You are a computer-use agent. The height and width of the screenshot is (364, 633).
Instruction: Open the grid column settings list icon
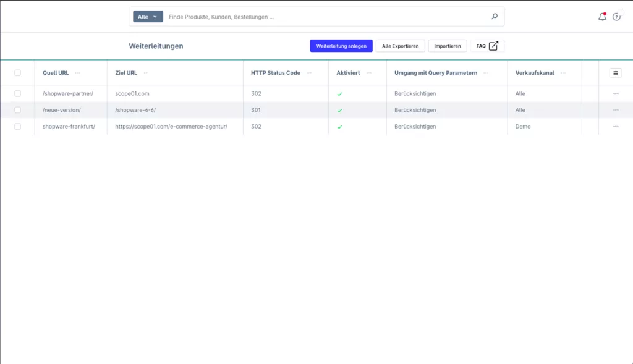615,73
